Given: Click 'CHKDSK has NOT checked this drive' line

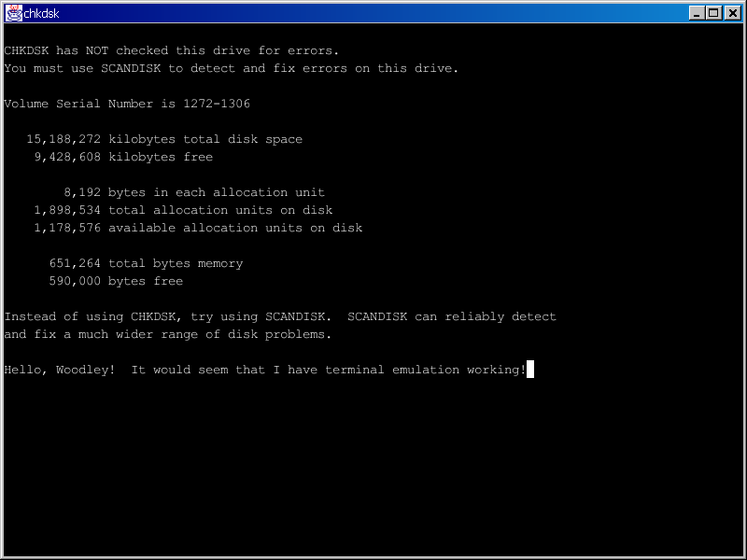Looking at the screenshot, I should (172, 50).
